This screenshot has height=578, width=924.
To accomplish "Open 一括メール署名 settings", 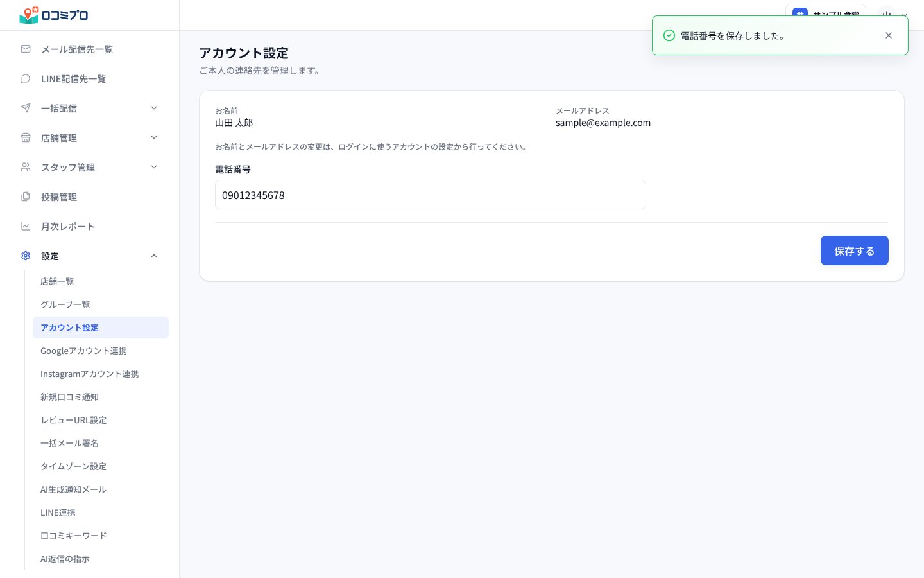I will (x=101, y=443).
